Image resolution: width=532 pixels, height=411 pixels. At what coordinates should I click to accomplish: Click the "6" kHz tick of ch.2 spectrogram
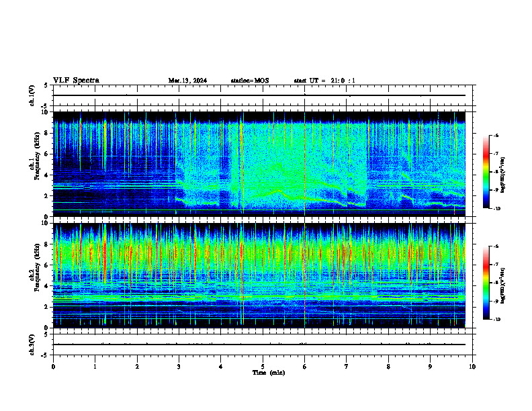47,265
